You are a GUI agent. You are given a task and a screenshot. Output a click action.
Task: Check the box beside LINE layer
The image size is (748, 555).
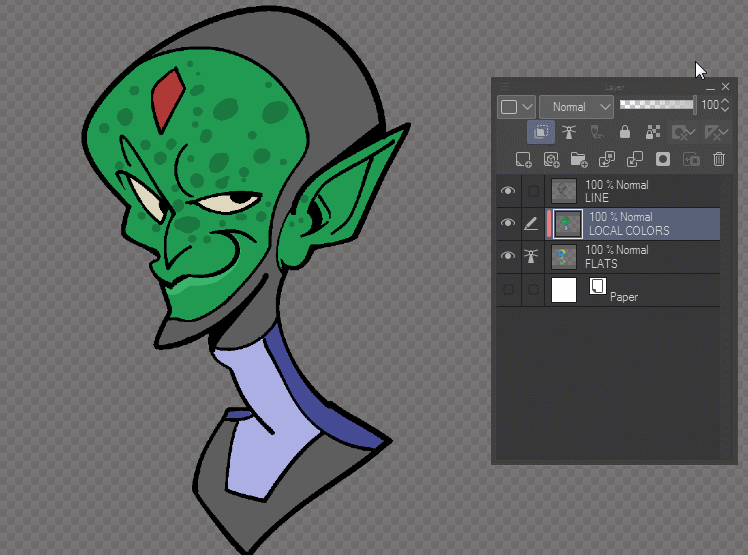coord(533,191)
